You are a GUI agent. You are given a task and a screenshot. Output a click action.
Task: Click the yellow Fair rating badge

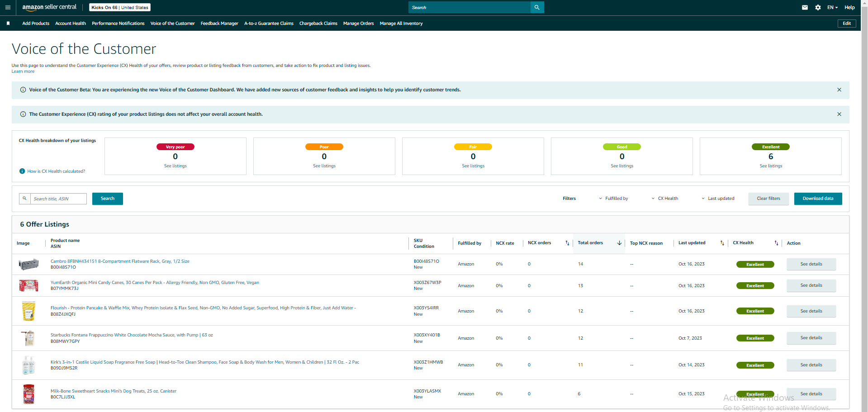click(473, 147)
